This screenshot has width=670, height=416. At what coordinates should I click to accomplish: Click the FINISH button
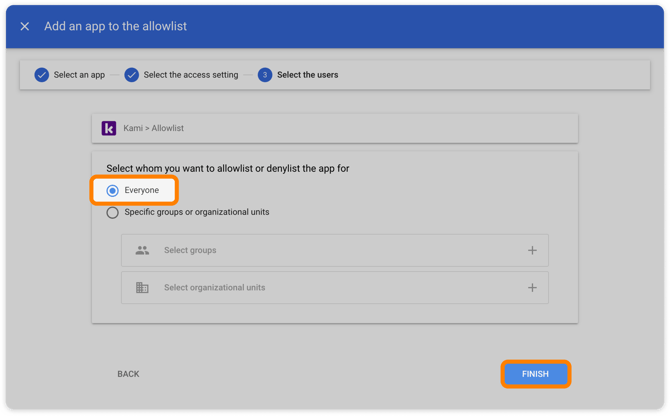(x=535, y=374)
